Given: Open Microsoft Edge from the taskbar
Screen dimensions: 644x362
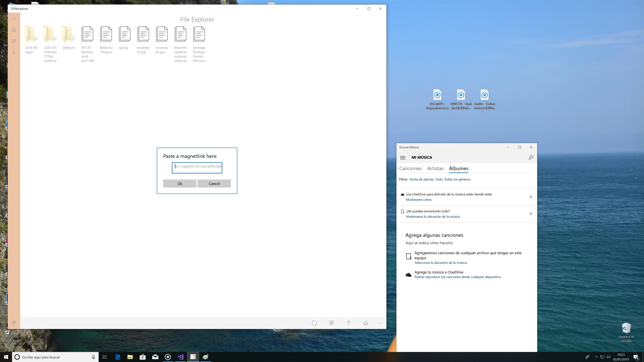Looking at the screenshot, I should (118, 357).
